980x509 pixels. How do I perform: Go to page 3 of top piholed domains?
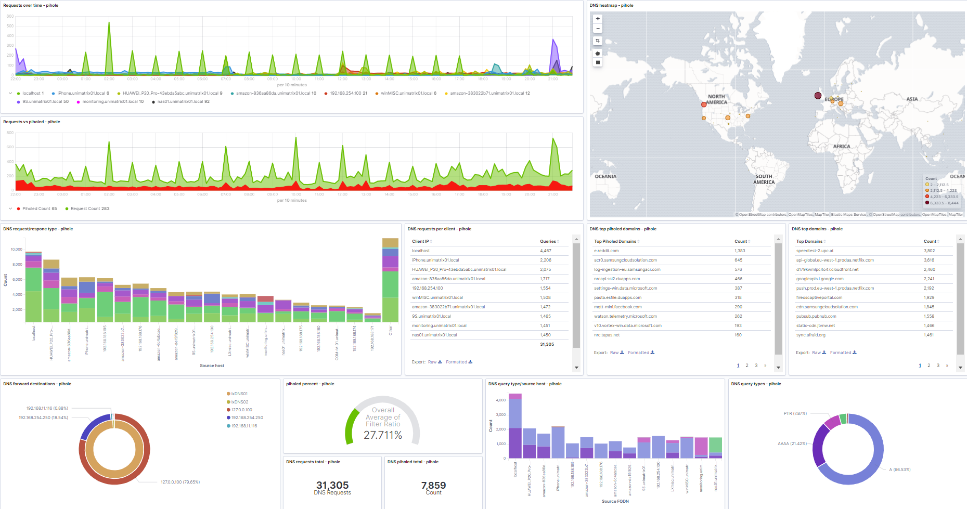(x=756, y=366)
